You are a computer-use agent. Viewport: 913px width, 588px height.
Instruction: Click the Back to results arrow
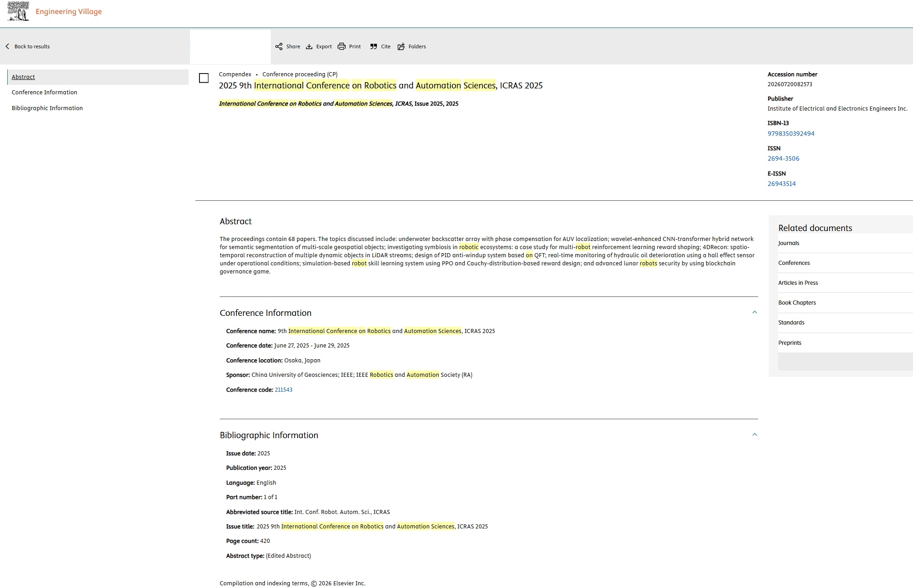(7, 46)
